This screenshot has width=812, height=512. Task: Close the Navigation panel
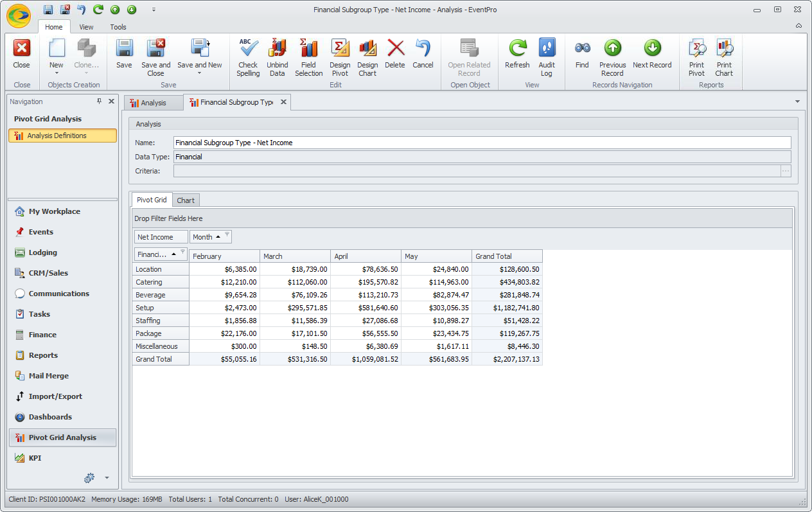pyautogui.click(x=111, y=102)
